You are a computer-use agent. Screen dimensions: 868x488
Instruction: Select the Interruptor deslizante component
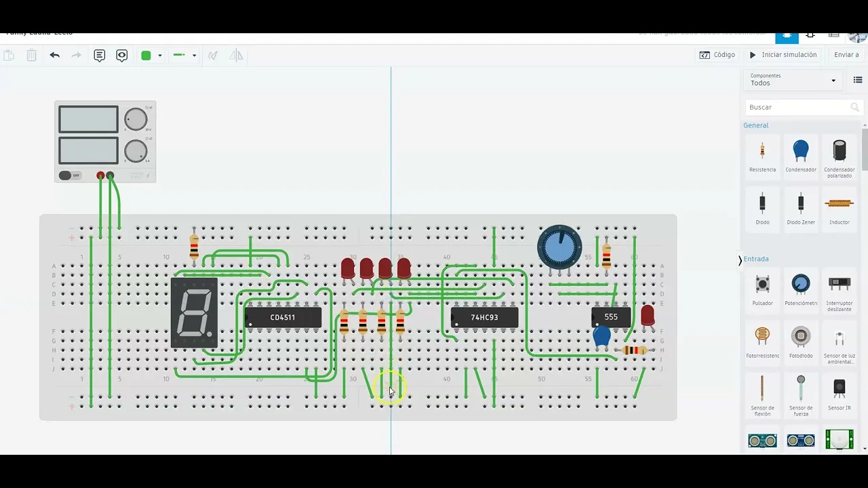coord(840,291)
